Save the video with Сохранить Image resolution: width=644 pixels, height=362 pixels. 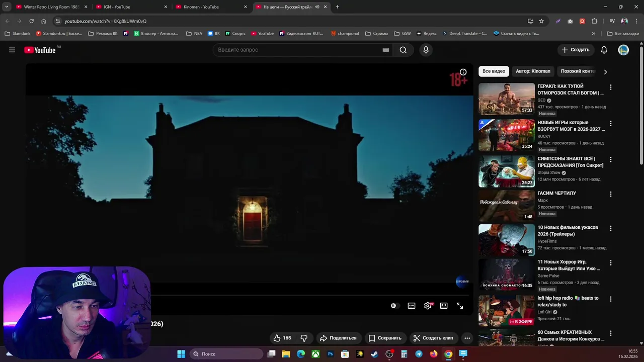tap(385, 338)
